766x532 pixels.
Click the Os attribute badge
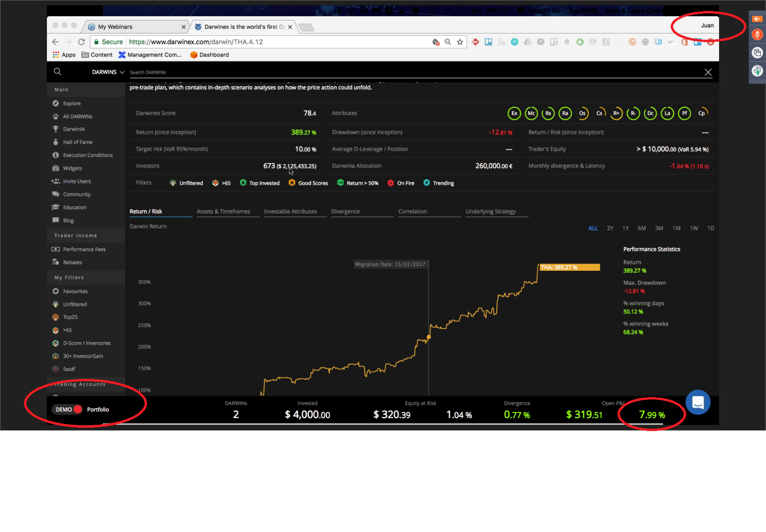[582, 113]
